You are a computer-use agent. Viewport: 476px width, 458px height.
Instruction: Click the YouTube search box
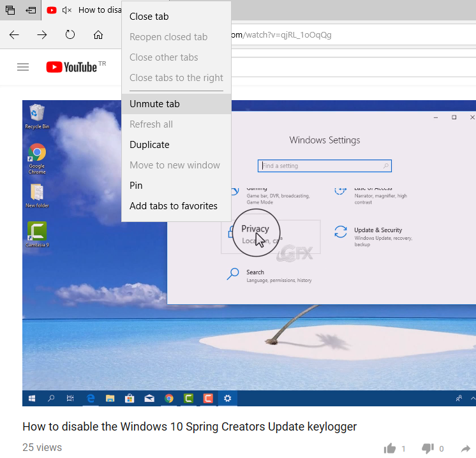pyautogui.click(x=353, y=67)
